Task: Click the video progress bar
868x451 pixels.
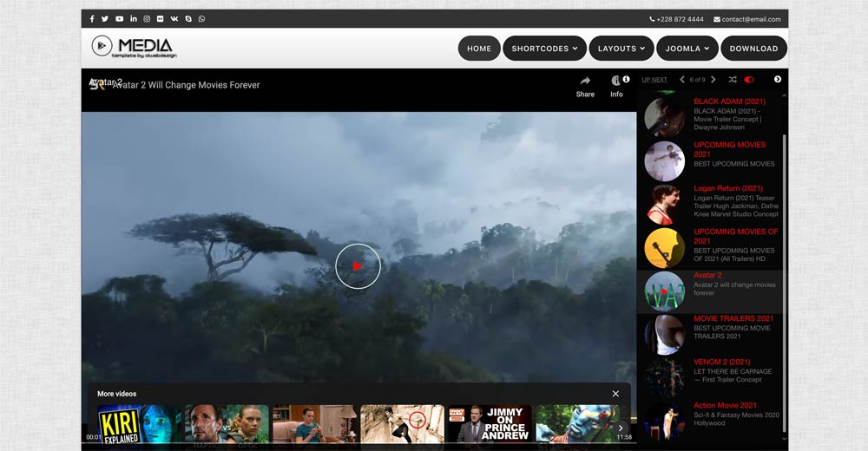Action: pos(358,443)
